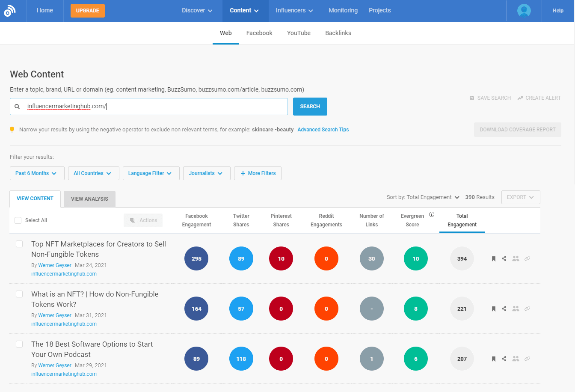The height and width of the screenshot is (392, 575).
Task: View backlinks for the Top NFT Marketplaces article
Action: point(527,258)
